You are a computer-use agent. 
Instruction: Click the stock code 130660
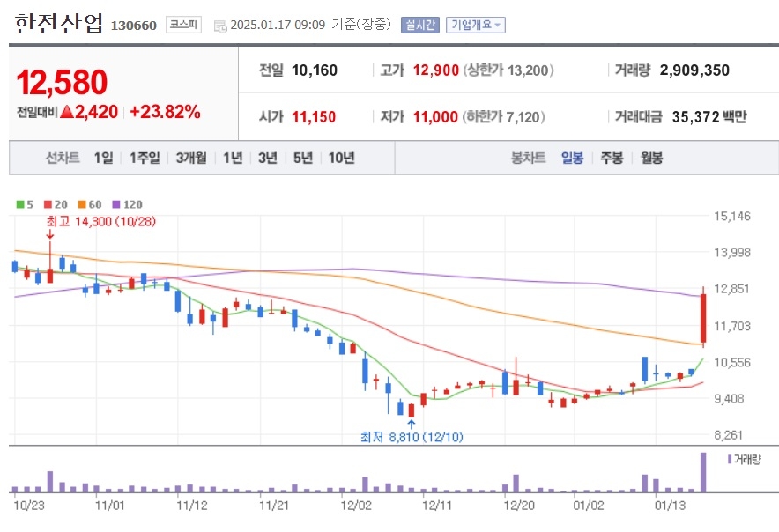tap(134, 26)
